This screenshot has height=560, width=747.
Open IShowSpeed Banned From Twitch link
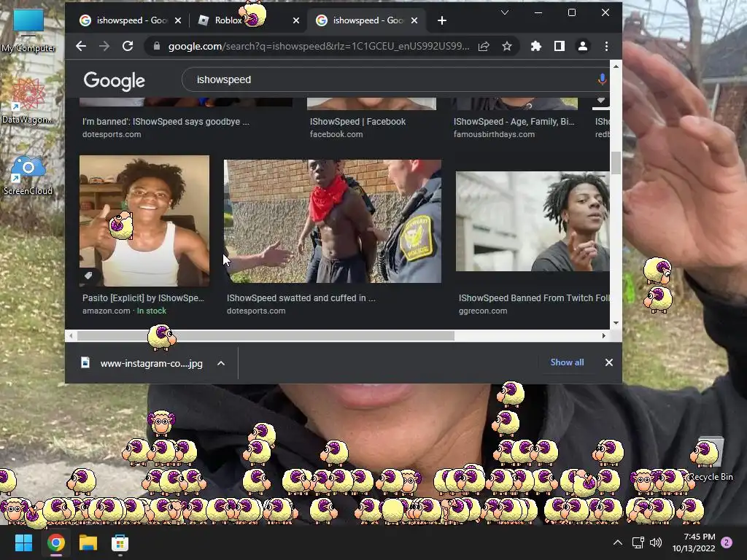tap(533, 297)
